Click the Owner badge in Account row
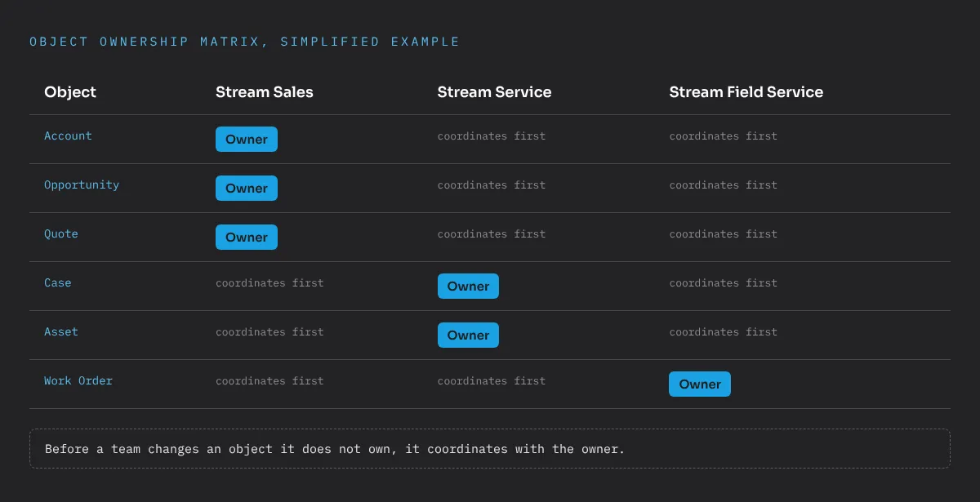 [x=247, y=140]
